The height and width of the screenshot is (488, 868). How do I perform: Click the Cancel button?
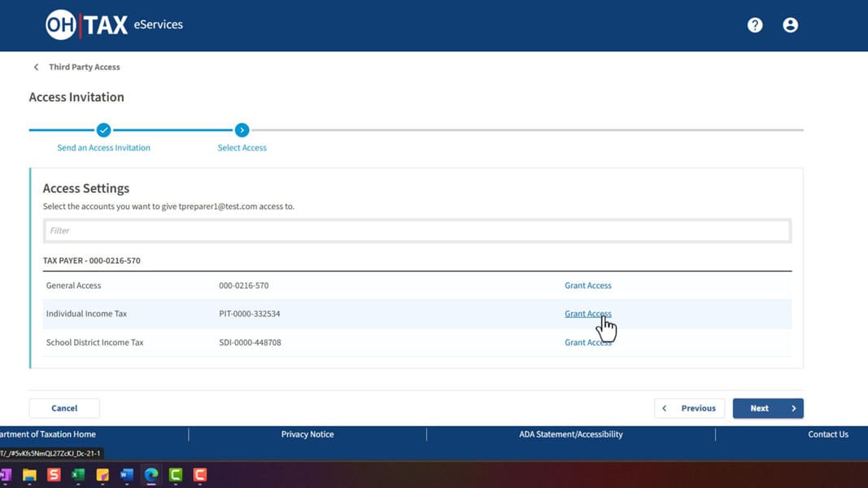tap(64, 408)
